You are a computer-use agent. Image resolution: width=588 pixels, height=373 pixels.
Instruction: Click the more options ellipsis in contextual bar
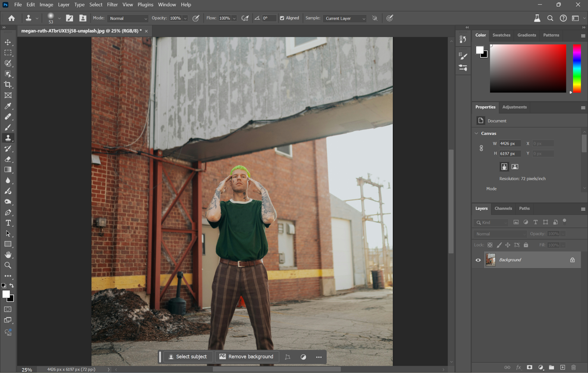pos(319,357)
